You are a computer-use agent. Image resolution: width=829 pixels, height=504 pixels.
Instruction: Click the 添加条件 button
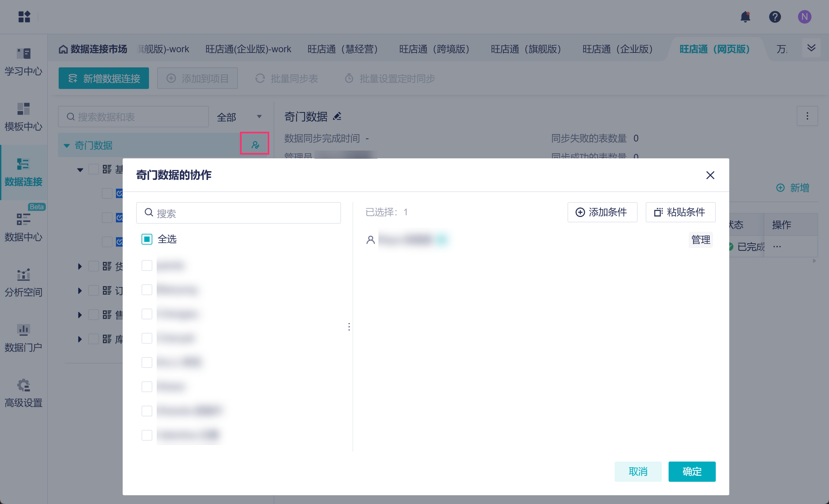point(602,212)
